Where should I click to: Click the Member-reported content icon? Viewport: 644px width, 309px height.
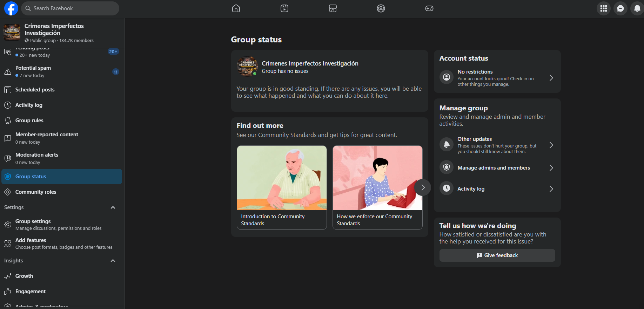8,138
